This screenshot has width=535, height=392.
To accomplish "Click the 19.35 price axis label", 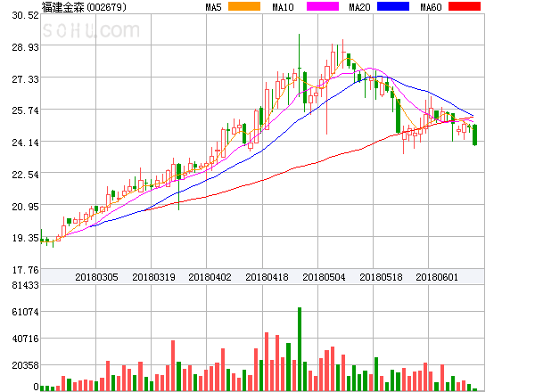I will pos(25,238).
